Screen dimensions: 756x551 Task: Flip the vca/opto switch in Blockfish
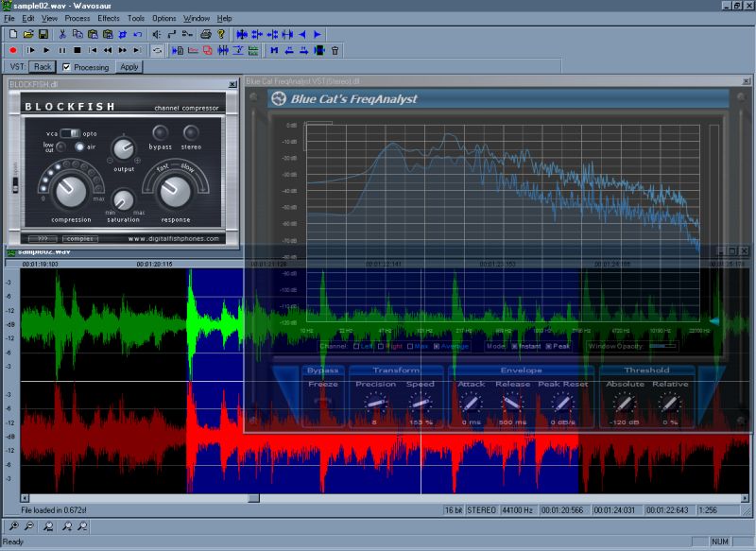[x=70, y=133]
